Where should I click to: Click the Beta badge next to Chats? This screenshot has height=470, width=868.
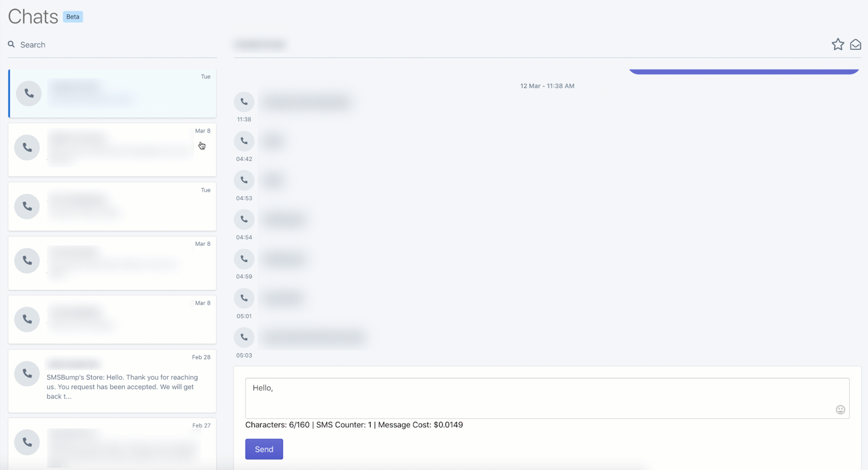(72, 16)
